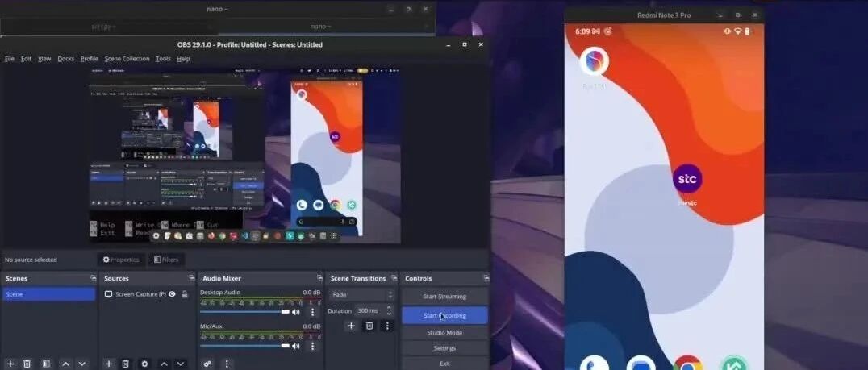Open transition properties three-dot menu
868x370 pixels.
coord(387,326)
